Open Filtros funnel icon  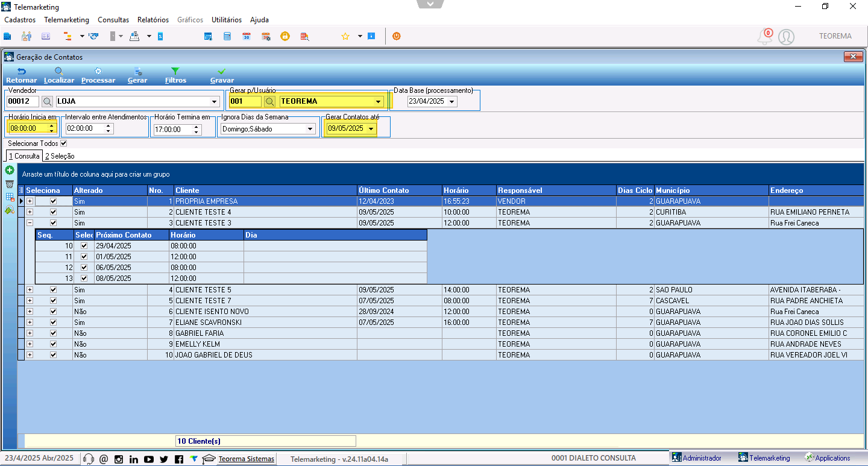click(175, 71)
